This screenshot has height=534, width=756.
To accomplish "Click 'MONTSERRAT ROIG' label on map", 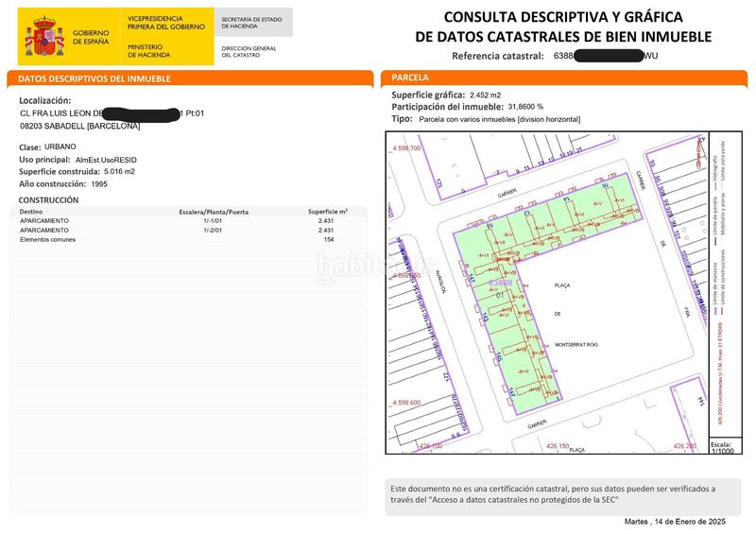I will click(576, 345).
